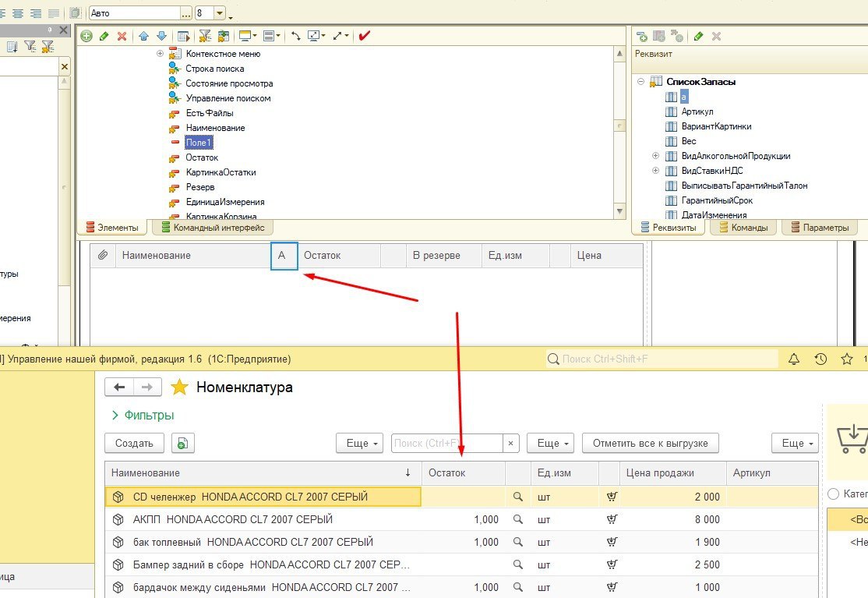
Task: Expand the Контекстное меню tree node
Action: tap(160, 54)
